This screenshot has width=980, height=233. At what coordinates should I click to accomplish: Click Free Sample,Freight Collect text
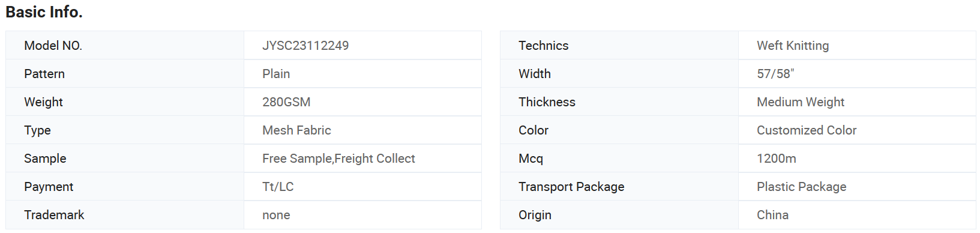click(338, 159)
